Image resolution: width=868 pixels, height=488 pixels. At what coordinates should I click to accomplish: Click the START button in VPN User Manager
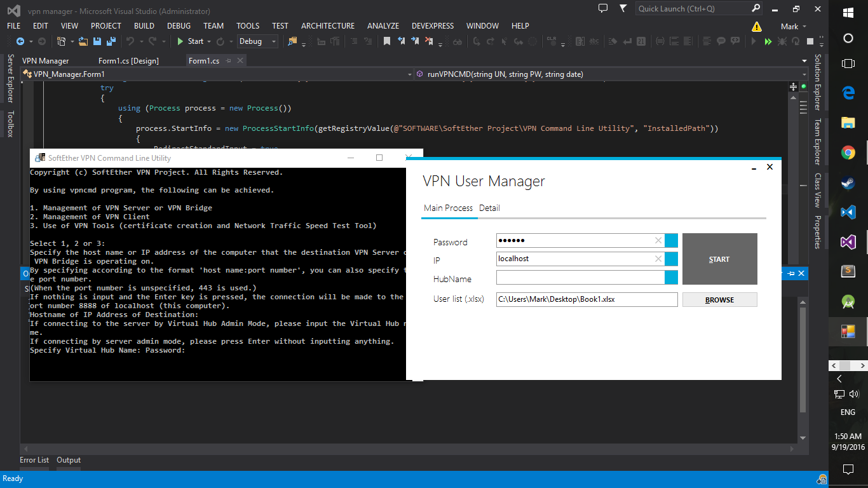(x=719, y=259)
